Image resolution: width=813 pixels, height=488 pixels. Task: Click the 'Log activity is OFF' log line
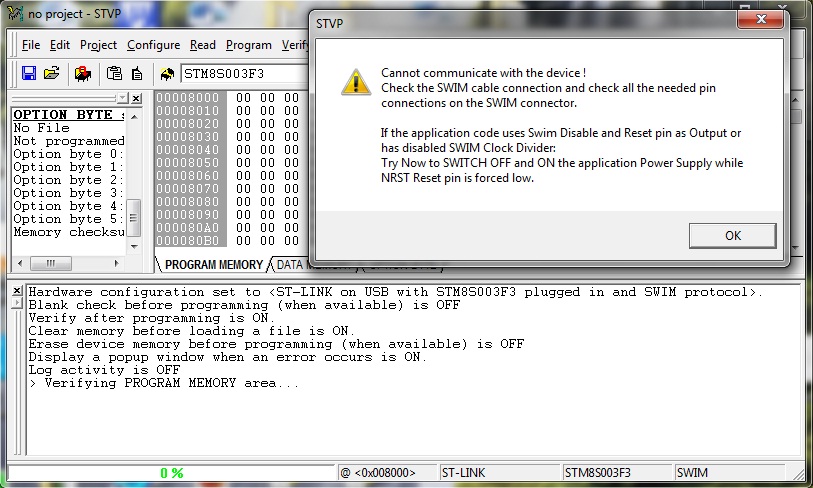(104, 370)
